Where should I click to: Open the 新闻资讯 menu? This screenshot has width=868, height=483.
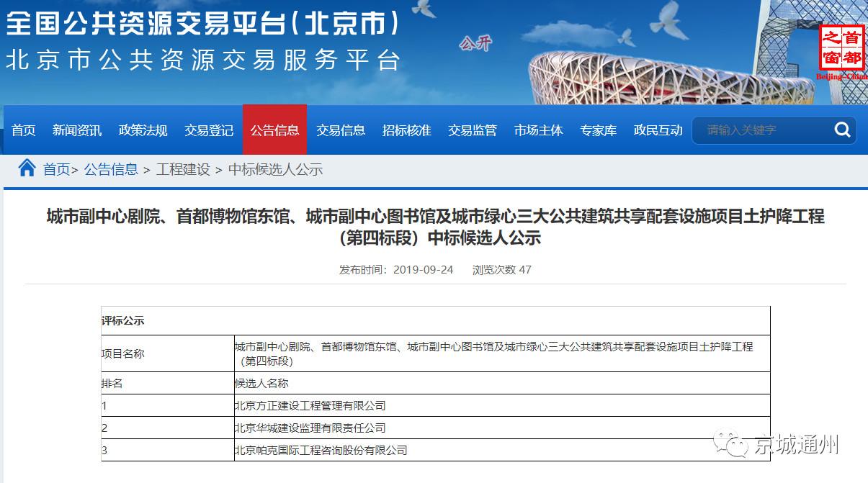point(77,130)
